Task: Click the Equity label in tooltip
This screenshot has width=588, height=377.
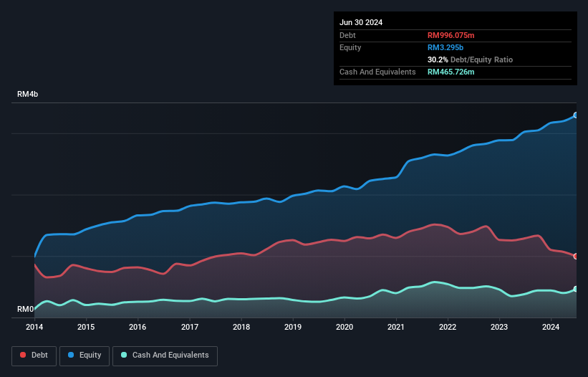Action: 350,47
